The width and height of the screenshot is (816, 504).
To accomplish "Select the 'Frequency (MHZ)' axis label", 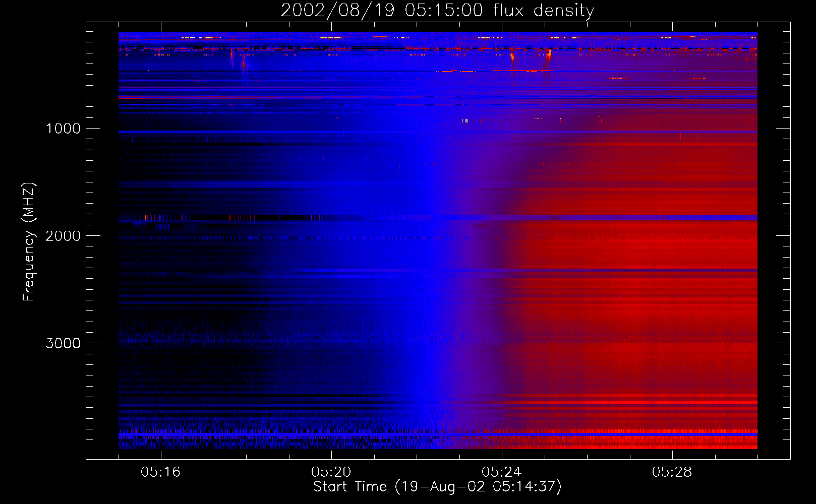I will (29, 242).
